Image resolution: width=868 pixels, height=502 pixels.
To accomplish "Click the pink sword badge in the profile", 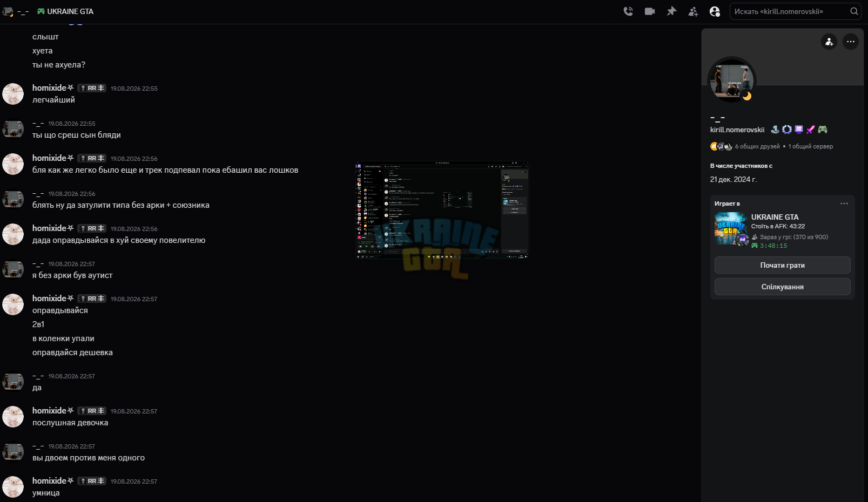I will click(x=811, y=130).
